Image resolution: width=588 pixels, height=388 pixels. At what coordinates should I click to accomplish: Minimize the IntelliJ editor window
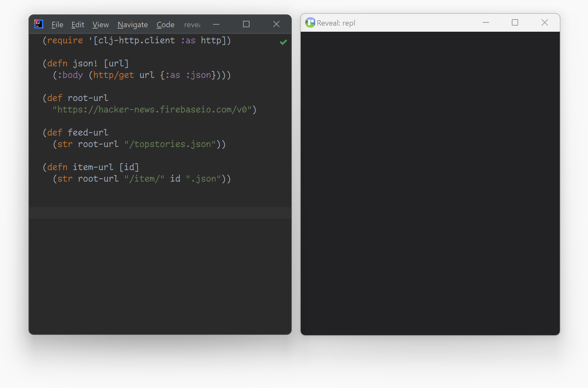coord(216,24)
